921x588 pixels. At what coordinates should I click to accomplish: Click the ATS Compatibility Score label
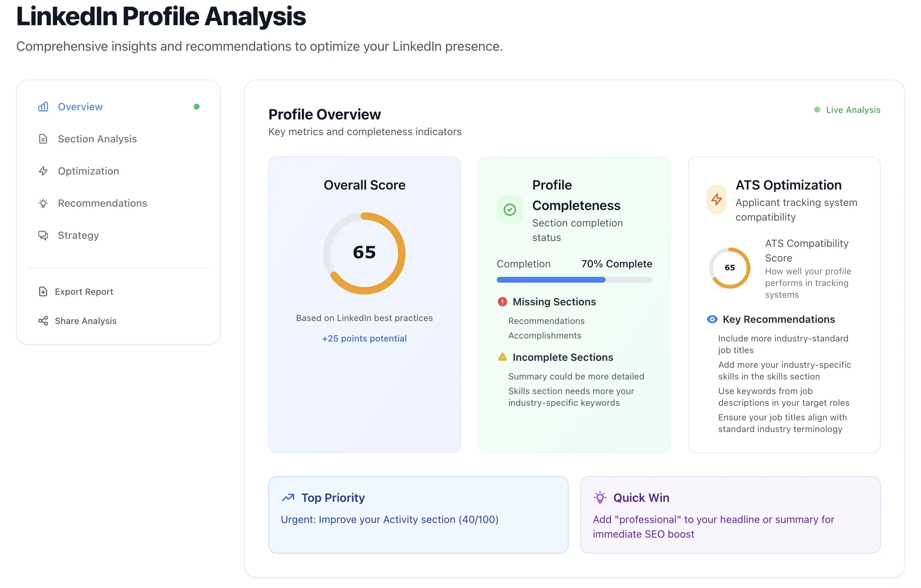coord(807,251)
